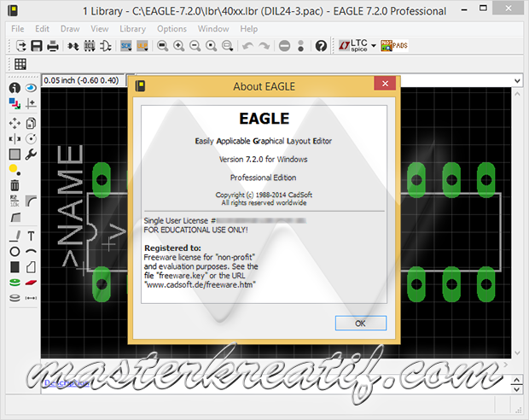Screen dimensions: 529x420
Task: Click the Go traffic light icon
Action: (x=300, y=45)
